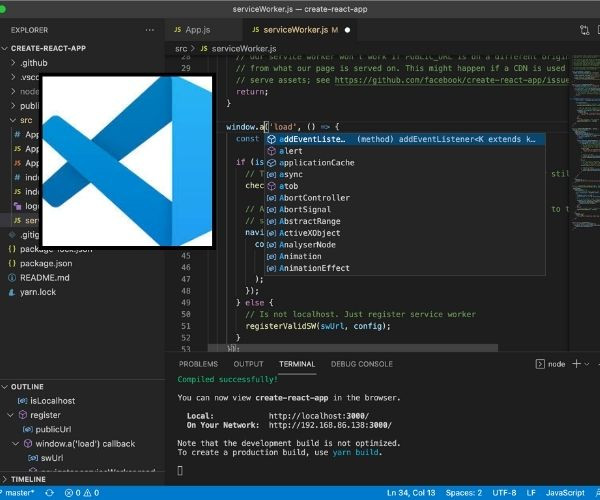Change indentation via Spaces: 2
The image size is (600, 500).
[x=463, y=493]
